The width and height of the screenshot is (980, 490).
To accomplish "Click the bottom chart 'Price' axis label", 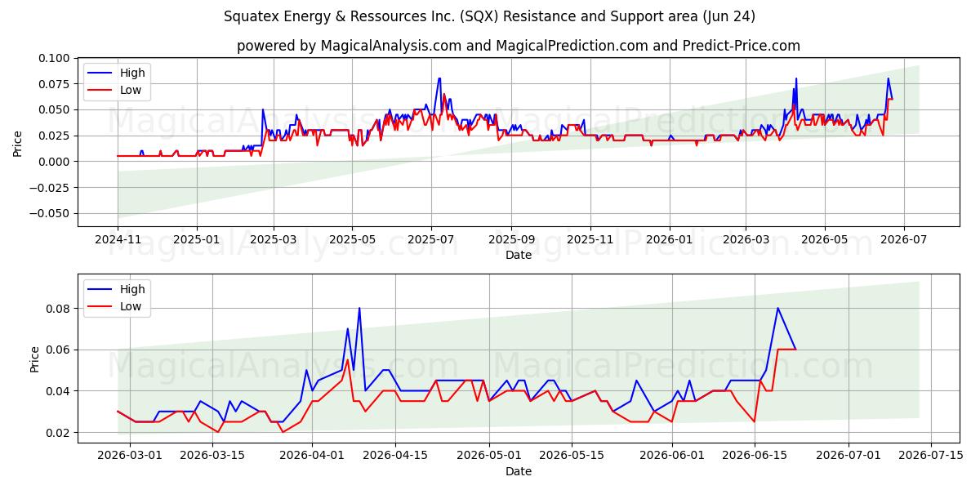I will [x=34, y=359].
